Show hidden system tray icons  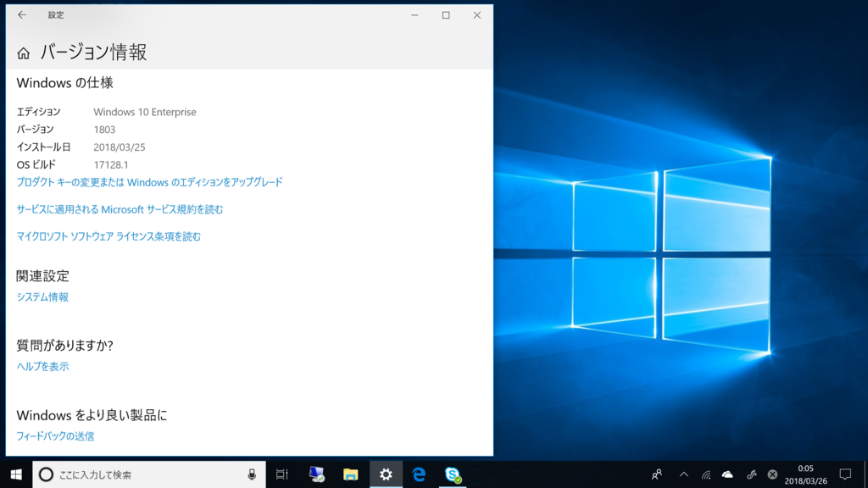pos(684,474)
